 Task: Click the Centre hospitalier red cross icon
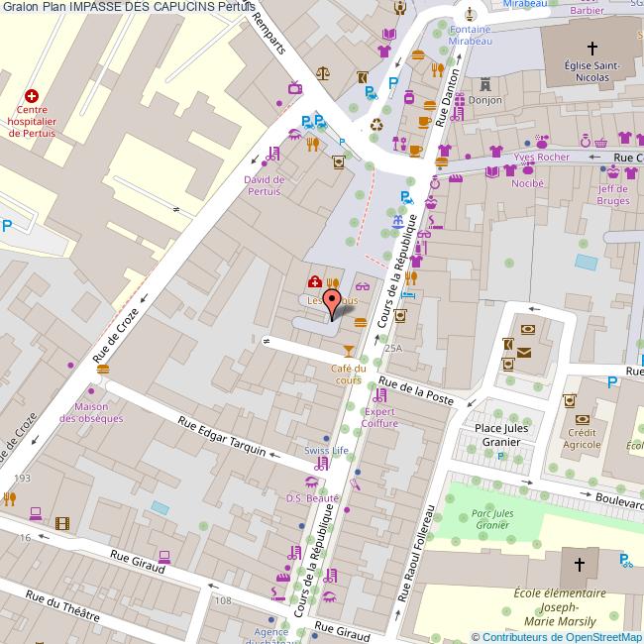tap(32, 96)
